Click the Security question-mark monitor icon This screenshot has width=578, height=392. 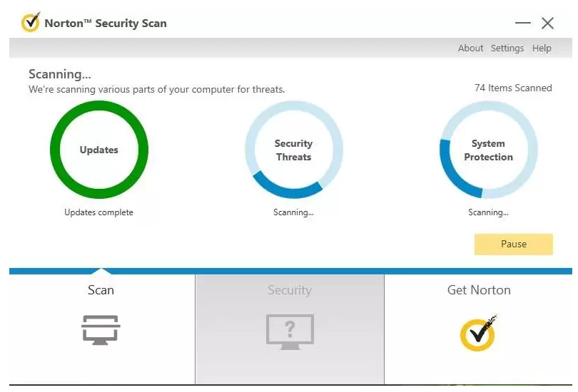pos(290,331)
